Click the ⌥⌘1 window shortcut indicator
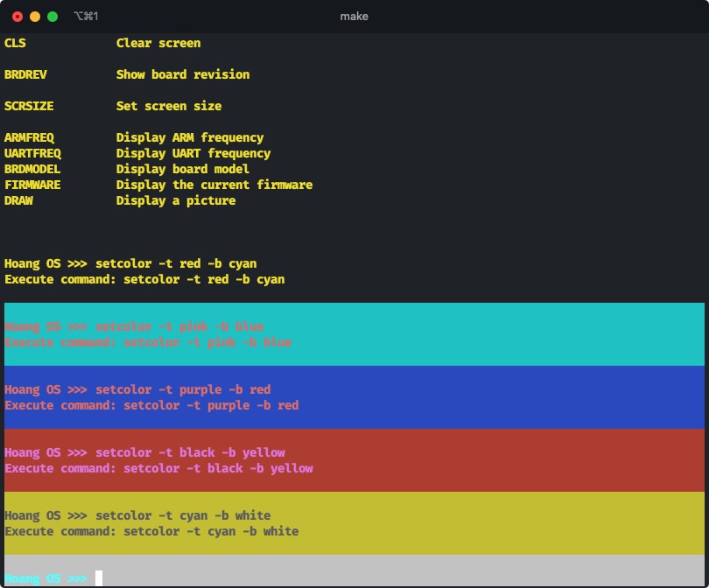This screenshot has height=588, width=709. (x=86, y=17)
